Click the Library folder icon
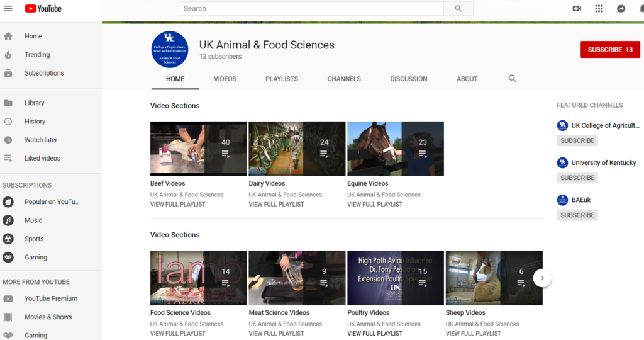 (x=8, y=103)
